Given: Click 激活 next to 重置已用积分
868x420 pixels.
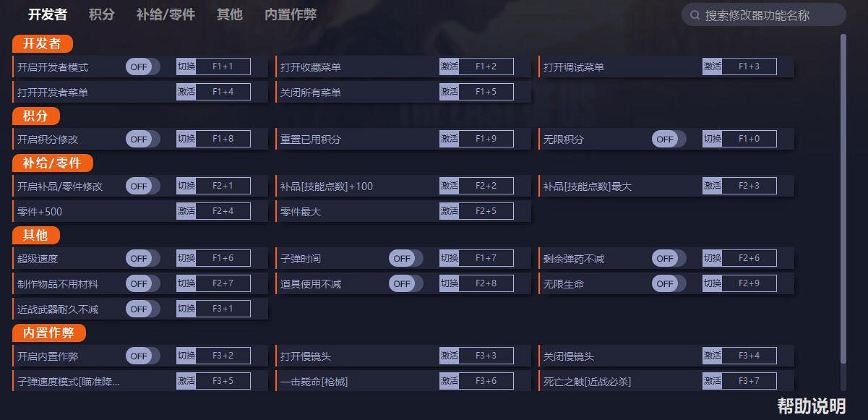Looking at the screenshot, I should [x=450, y=139].
